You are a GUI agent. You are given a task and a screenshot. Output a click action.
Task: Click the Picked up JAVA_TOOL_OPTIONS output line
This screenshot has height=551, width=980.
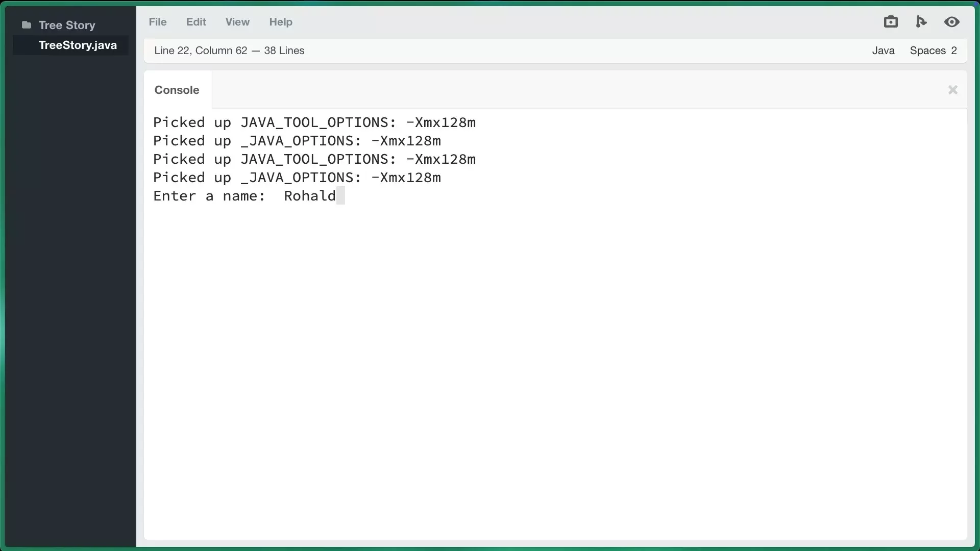pyautogui.click(x=314, y=122)
